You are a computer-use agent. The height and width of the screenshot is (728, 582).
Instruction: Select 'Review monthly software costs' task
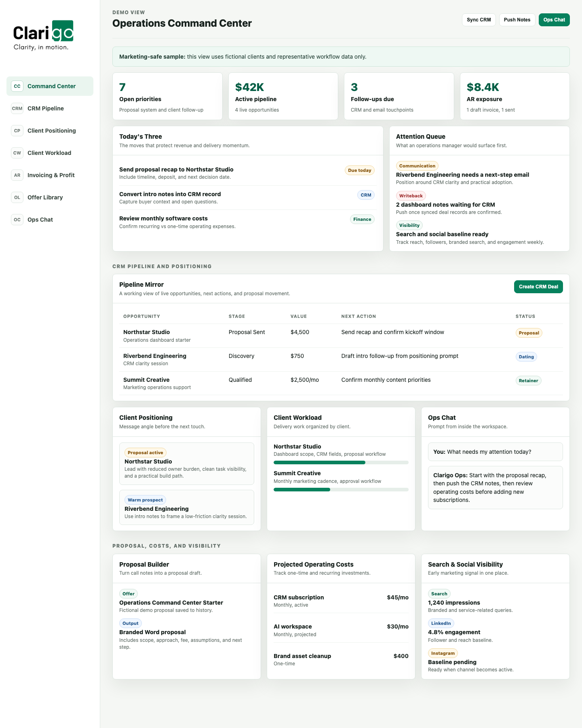(247, 222)
